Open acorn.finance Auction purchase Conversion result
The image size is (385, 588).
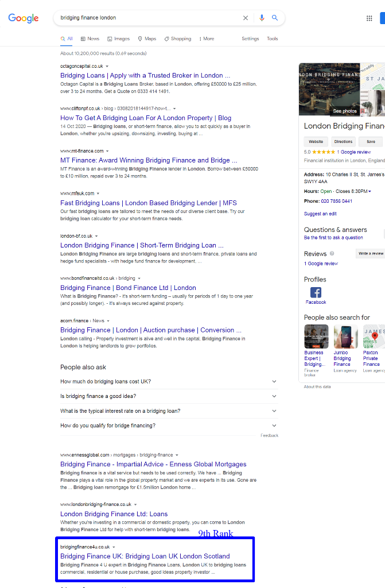(151, 330)
